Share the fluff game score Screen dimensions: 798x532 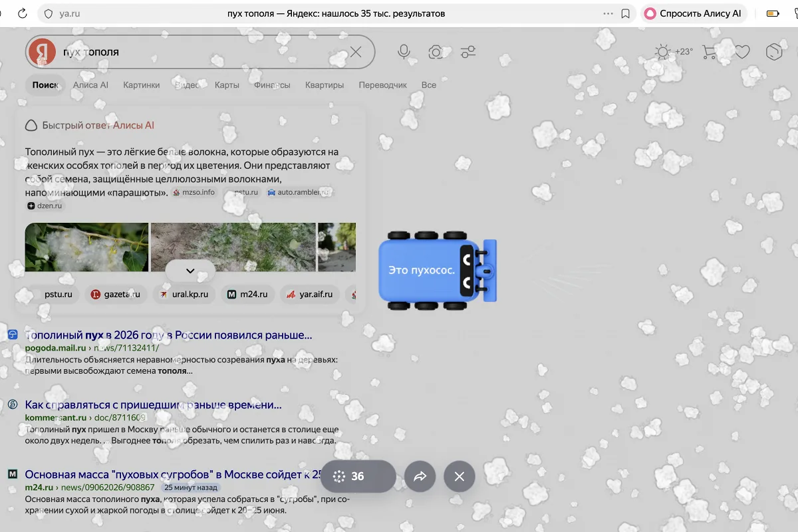coord(420,476)
